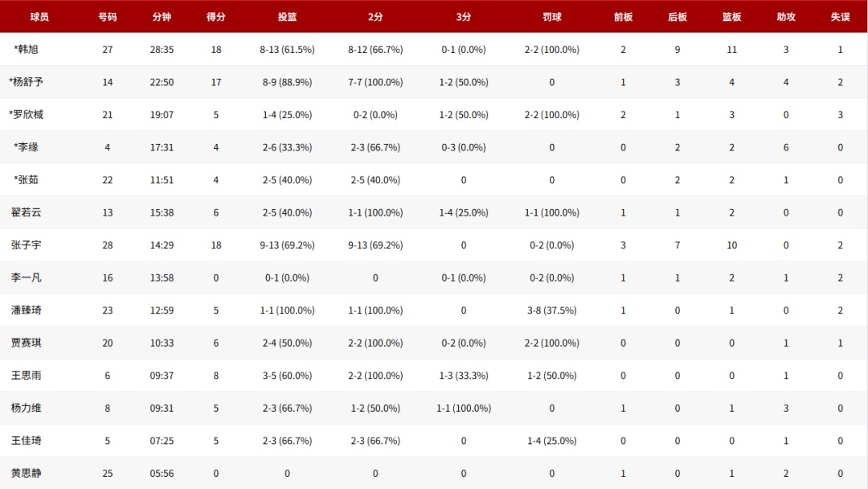The height and width of the screenshot is (489, 868).
Task: Select player name 王思雨
Action: tap(27, 376)
